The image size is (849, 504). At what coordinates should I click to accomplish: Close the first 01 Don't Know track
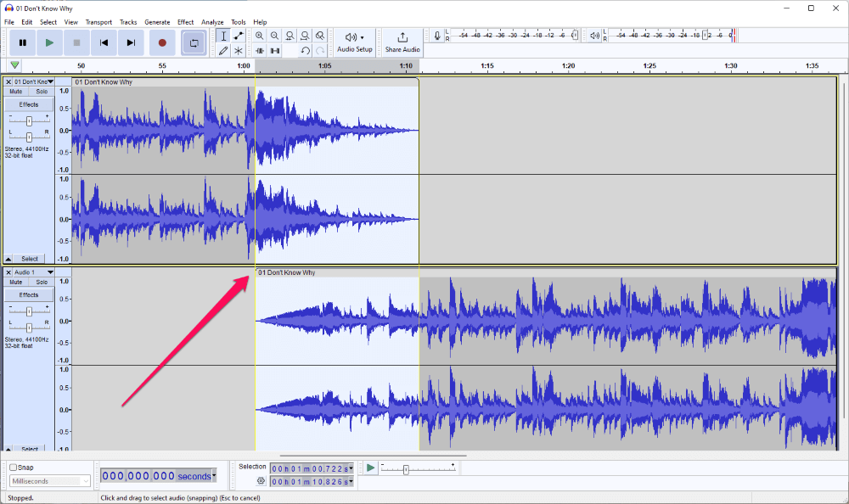pyautogui.click(x=8, y=81)
